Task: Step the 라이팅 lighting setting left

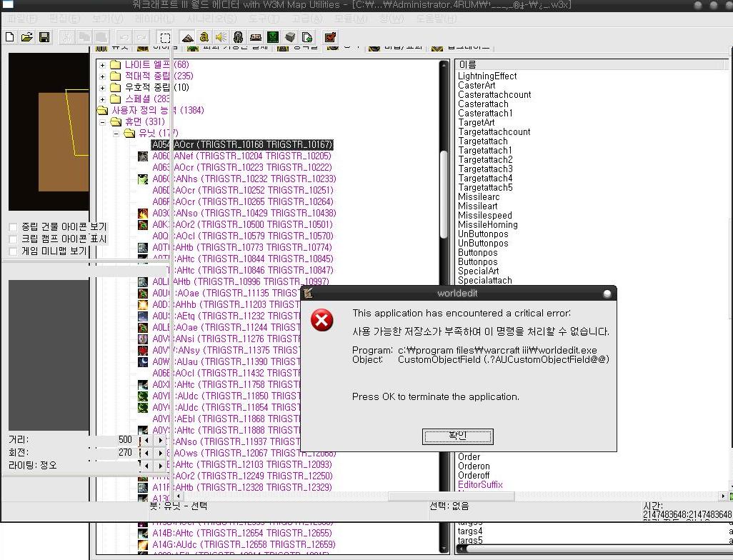Action: tap(146, 466)
